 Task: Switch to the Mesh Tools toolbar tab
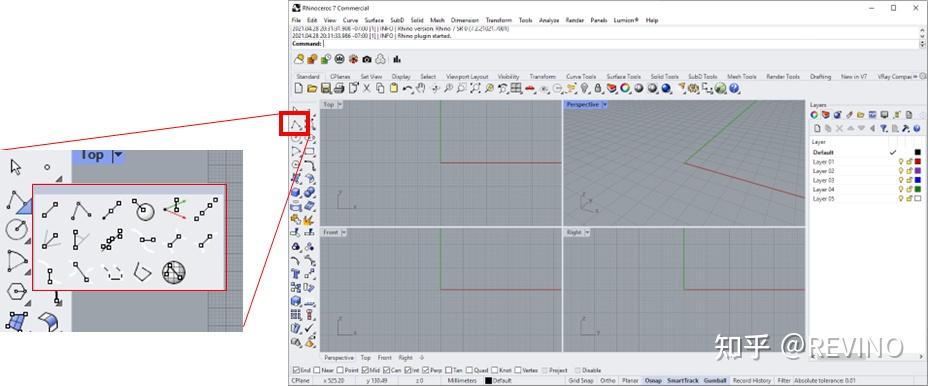742,77
